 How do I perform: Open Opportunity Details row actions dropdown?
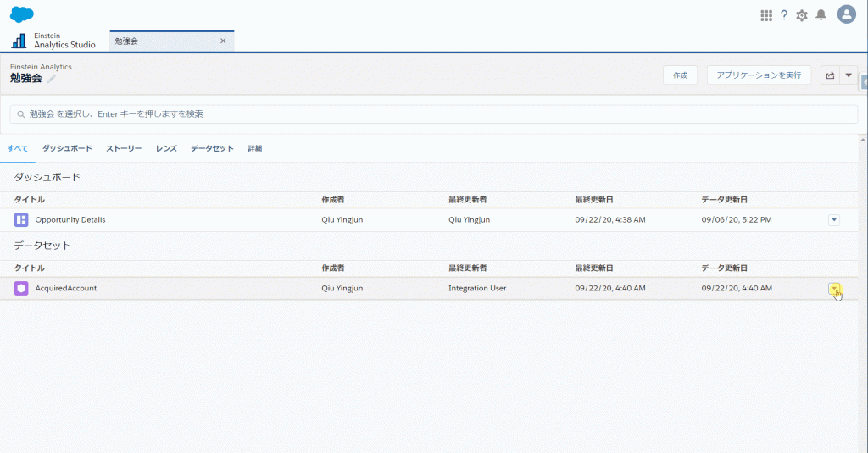point(833,220)
